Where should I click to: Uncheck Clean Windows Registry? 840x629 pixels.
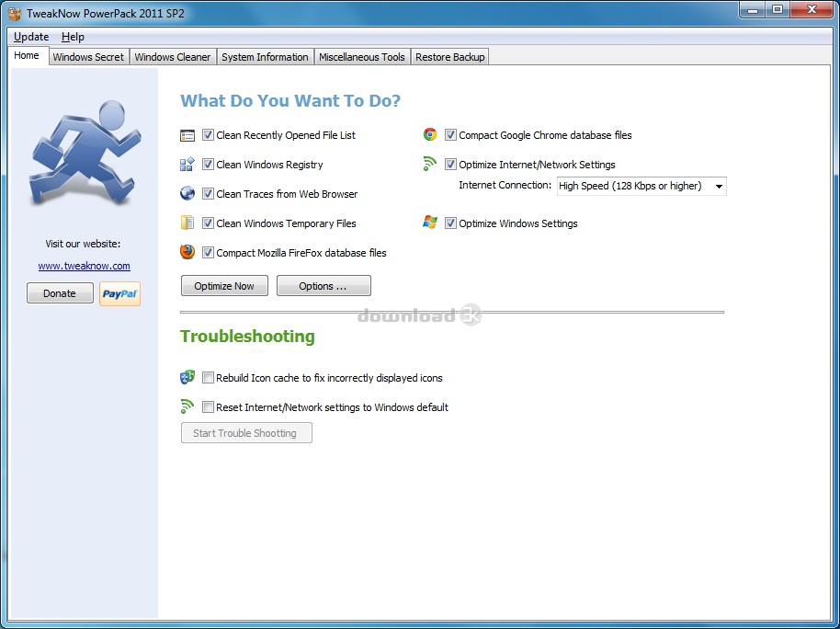click(x=208, y=165)
